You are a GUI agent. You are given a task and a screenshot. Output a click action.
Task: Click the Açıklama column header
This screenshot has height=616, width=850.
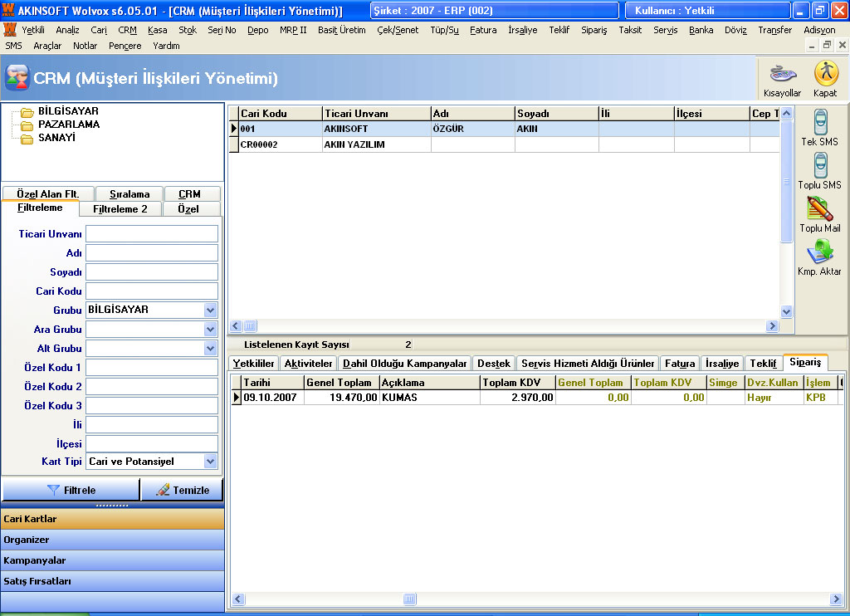[x=430, y=382]
